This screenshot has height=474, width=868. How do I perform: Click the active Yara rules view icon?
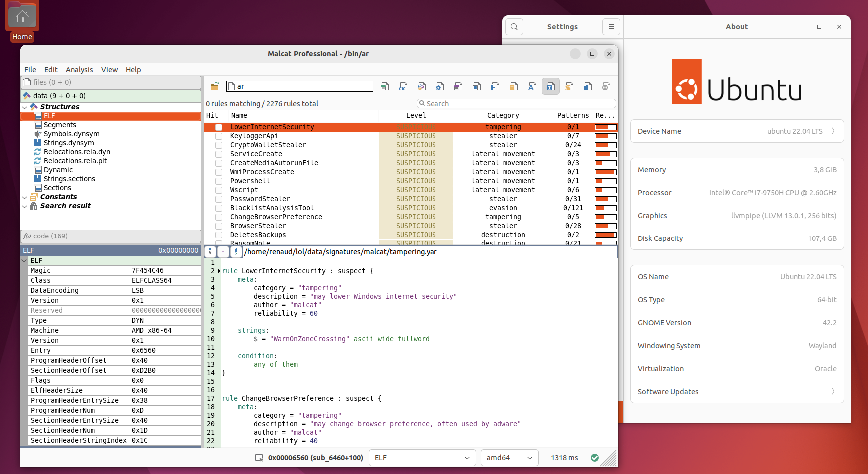(550, 87)
